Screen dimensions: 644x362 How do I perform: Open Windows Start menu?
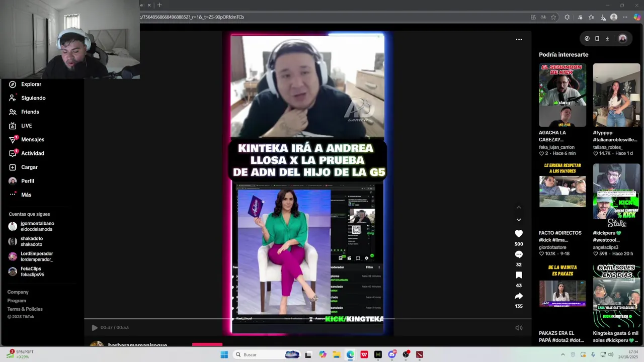pos(224,355)
